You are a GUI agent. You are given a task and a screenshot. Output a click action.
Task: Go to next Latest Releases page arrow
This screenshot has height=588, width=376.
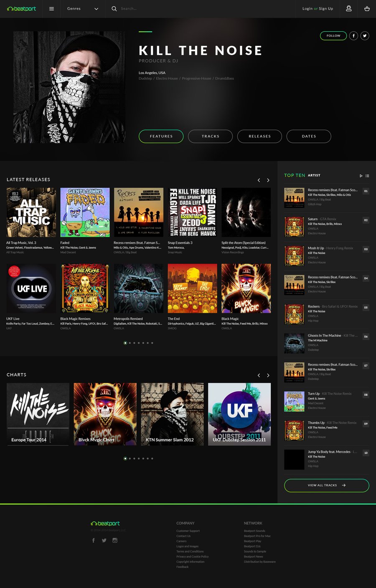pyautogui.click(x=268, y=180)
